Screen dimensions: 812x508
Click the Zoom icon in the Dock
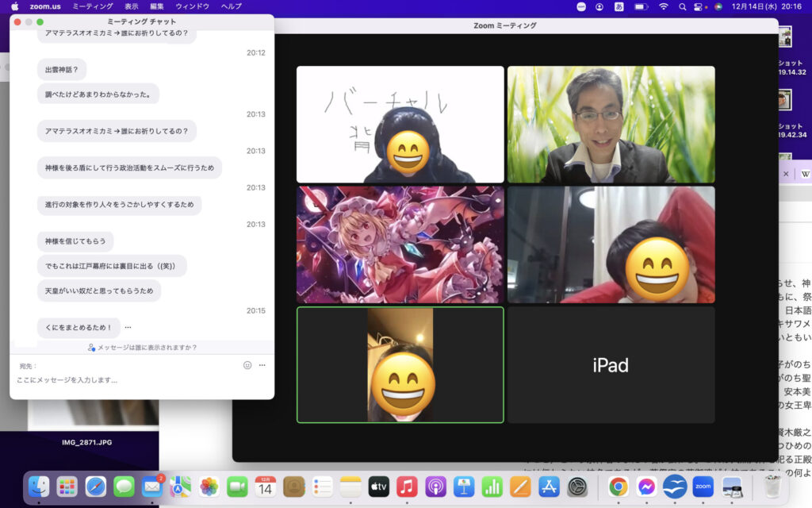[x=703, y=486]
